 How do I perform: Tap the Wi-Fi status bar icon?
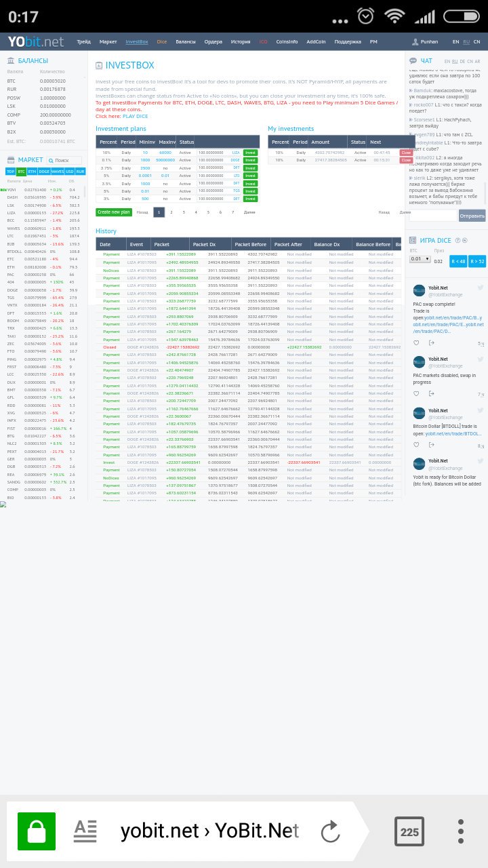394,16
